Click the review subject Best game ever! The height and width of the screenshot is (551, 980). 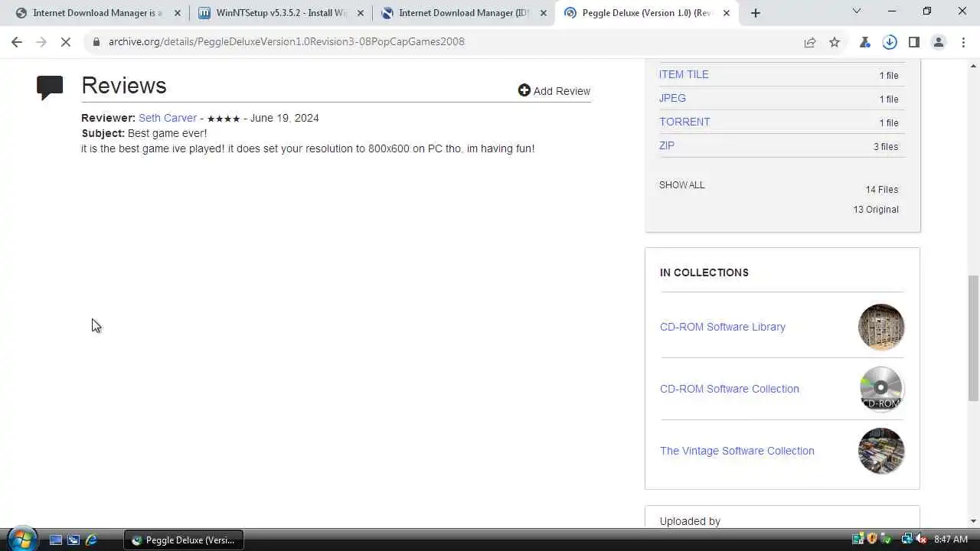[x=167, y=133]
